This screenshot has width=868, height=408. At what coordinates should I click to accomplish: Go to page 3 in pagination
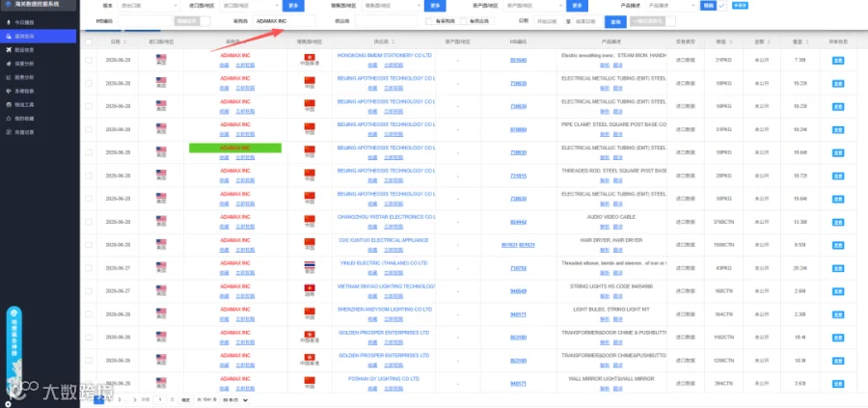tap(118, 399)
